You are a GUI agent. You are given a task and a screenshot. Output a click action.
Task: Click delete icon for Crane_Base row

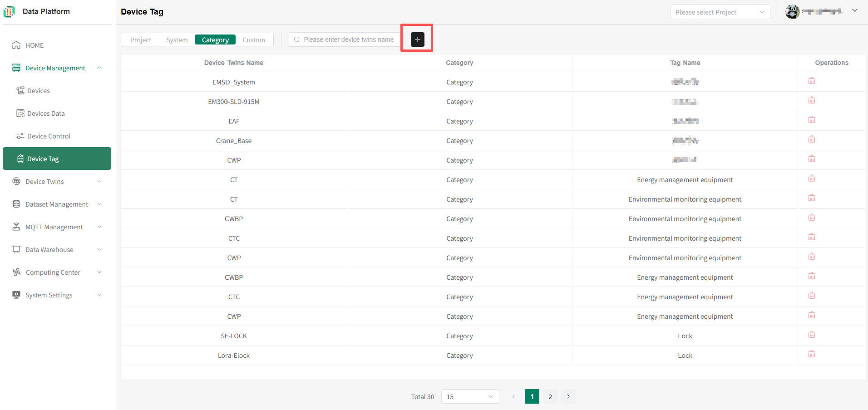(811, 139)
